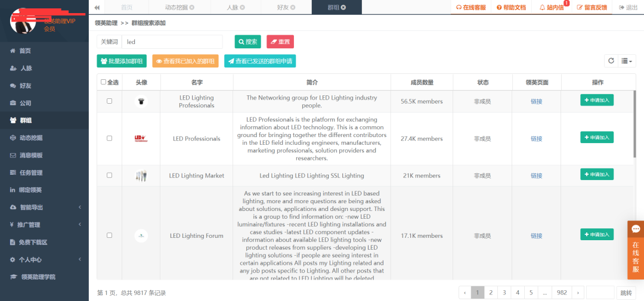Open 链接 for LED Professionals
This screenshot has width=644, height=301.
point(537,139)
